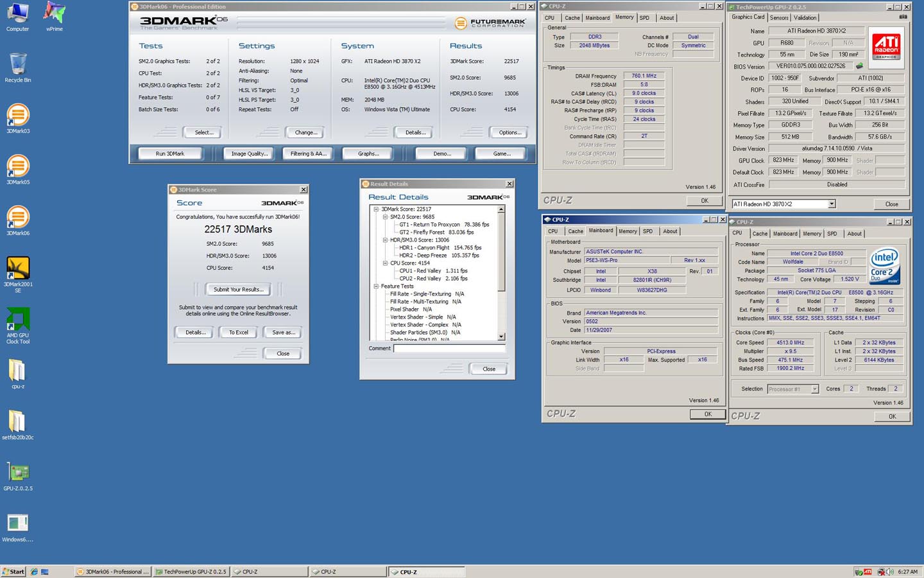Click inside the Comment input field
Image resolution: width=924 pixels, height=578 pixels.
(449, 349)
